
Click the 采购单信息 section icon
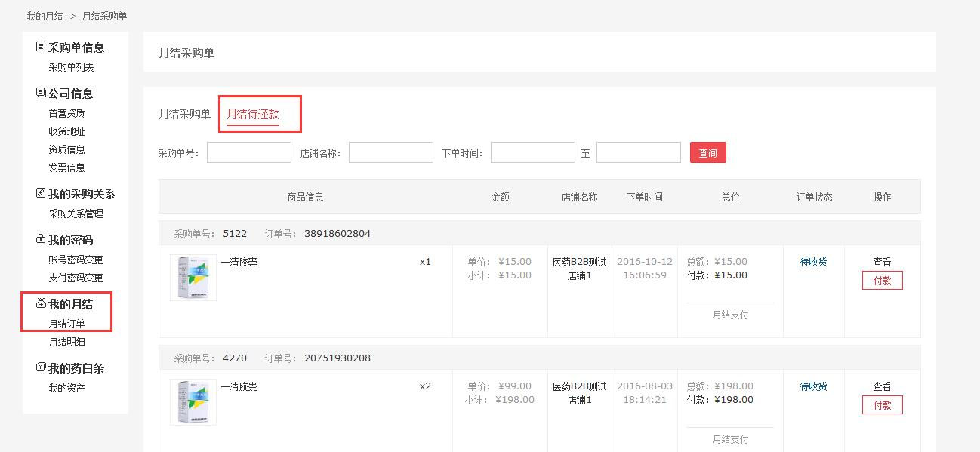tap(41, 47)
